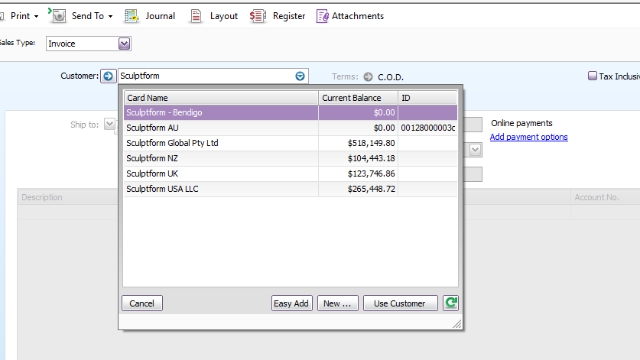Open the Add payment options link

click(529, 137)
